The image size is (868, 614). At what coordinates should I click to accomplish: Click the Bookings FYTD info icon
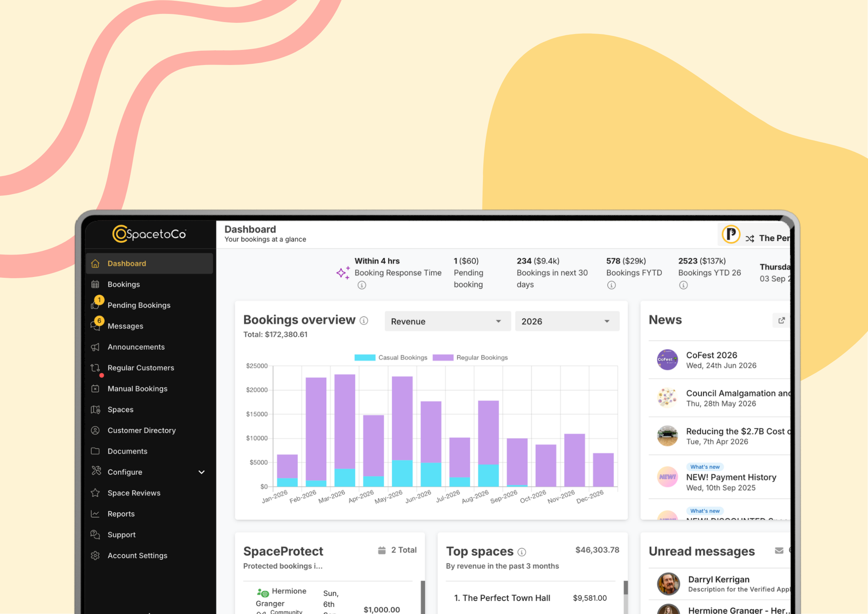coord(611,285)
